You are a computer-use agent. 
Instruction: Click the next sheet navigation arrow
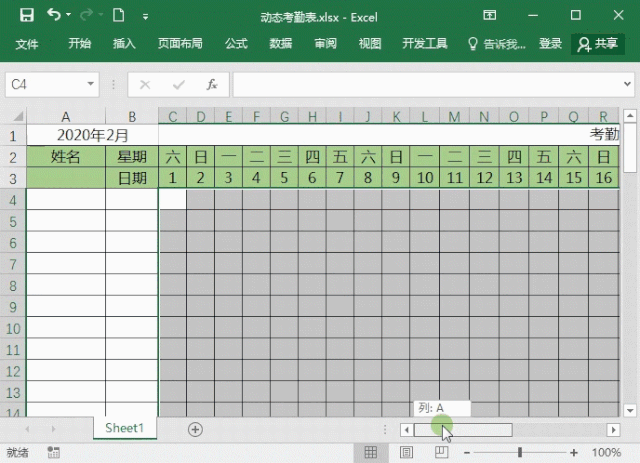coord(53,429)
